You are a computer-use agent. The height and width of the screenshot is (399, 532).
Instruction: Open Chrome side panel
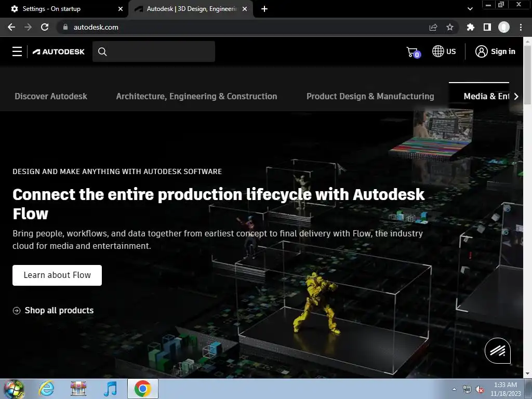(x=487, y=27)
